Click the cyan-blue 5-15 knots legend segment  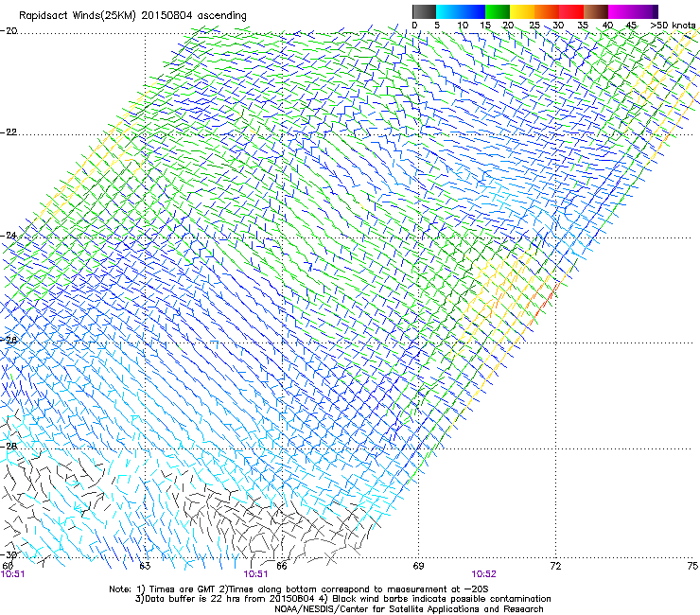(461, 11)
